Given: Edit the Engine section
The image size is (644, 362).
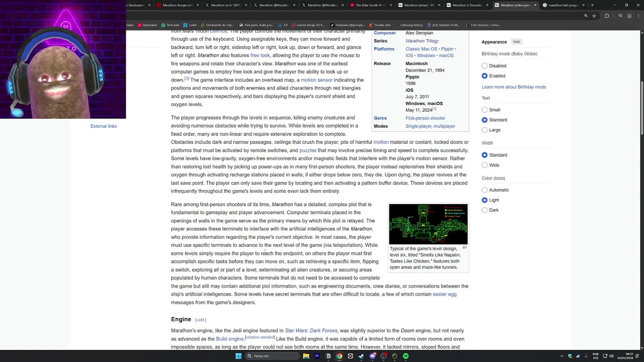Looking at the screenshot, I should (201, 320).
